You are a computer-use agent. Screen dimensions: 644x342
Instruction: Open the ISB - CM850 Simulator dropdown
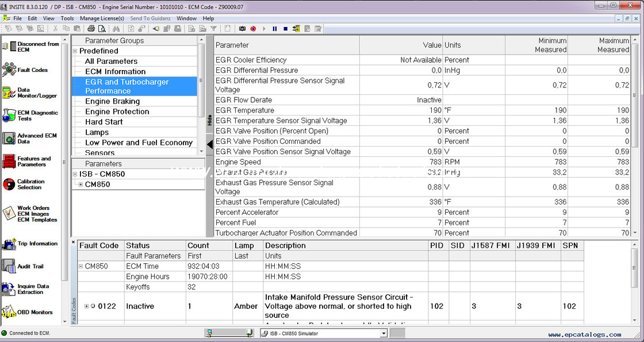pos(384,333)
